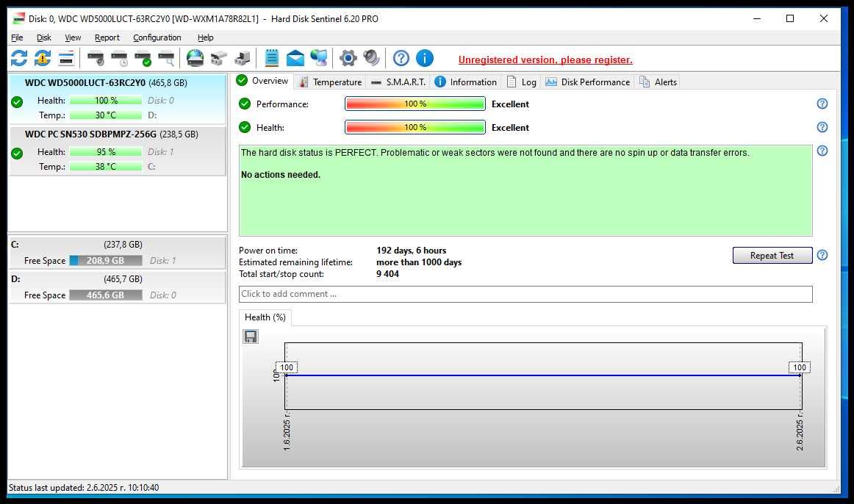Click the disk icon with the magnifying glass
The width and height of the screenshot is (854, 504).
pyautogui.click(x=166, y=58)
